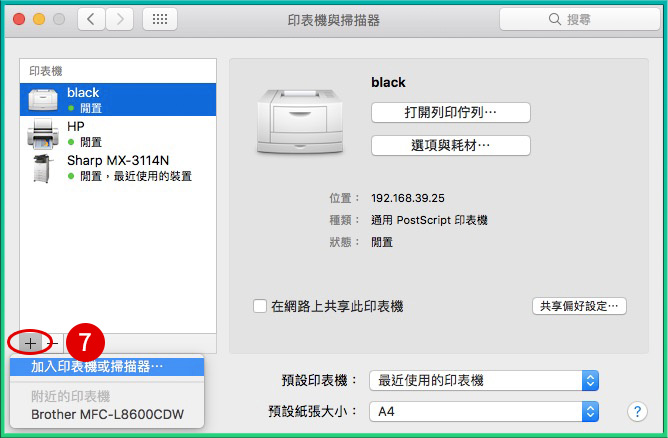
Task: Click the forward navigation arrow
Action: point(120,19)
